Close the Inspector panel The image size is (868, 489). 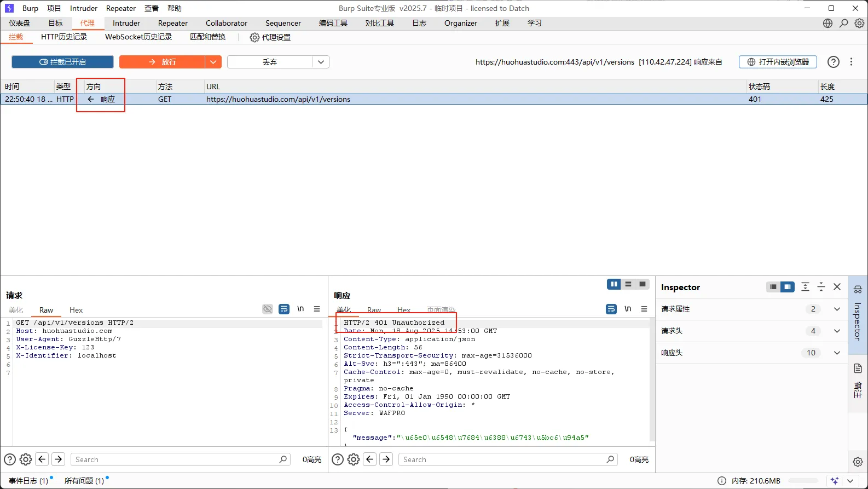tap(837, 287)
